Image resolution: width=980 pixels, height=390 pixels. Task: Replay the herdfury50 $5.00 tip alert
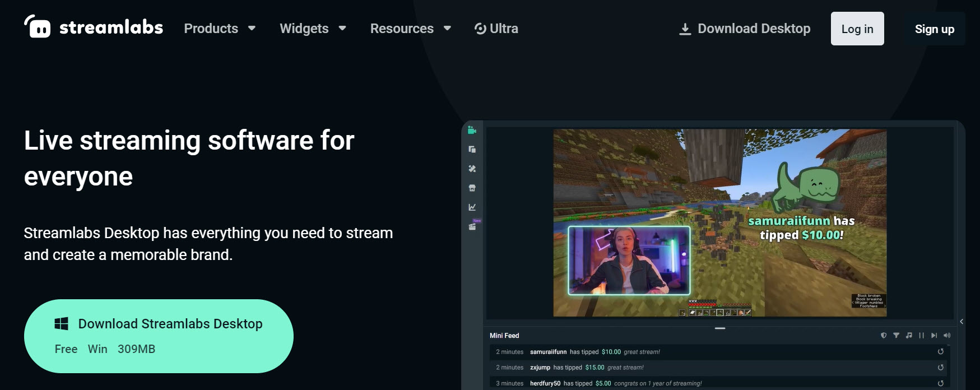pyautogui.click(x=941, y=383)
